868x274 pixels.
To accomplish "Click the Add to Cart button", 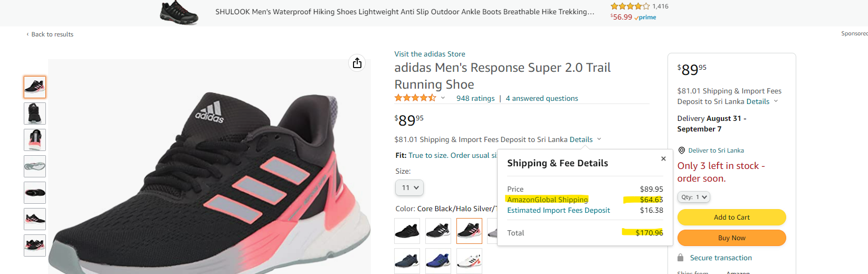I will [x=731, y=217].
